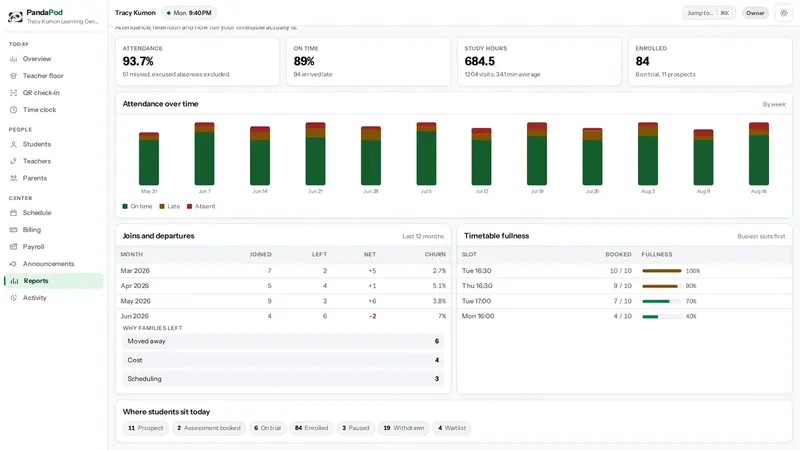
Task: Click the Teacher floor icon
Action: tap(13, 76)
